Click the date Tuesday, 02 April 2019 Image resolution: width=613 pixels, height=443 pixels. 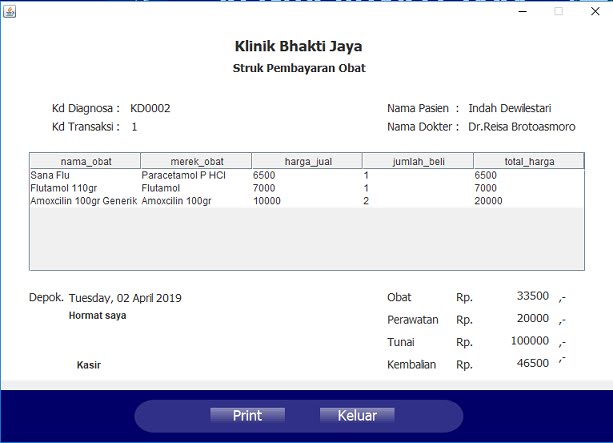click(125, 298)
